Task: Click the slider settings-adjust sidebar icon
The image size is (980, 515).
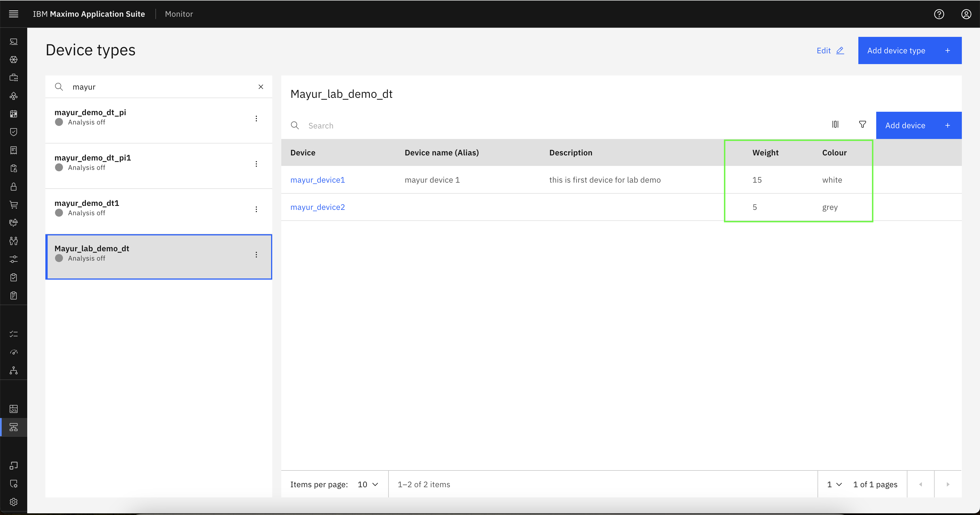Action: (14, 259)
